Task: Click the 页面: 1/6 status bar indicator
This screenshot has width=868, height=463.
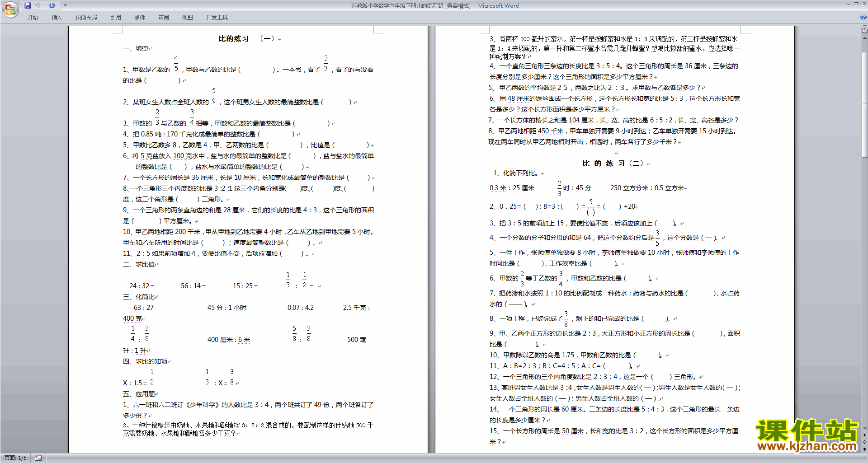Action: [x=15, y=458]
